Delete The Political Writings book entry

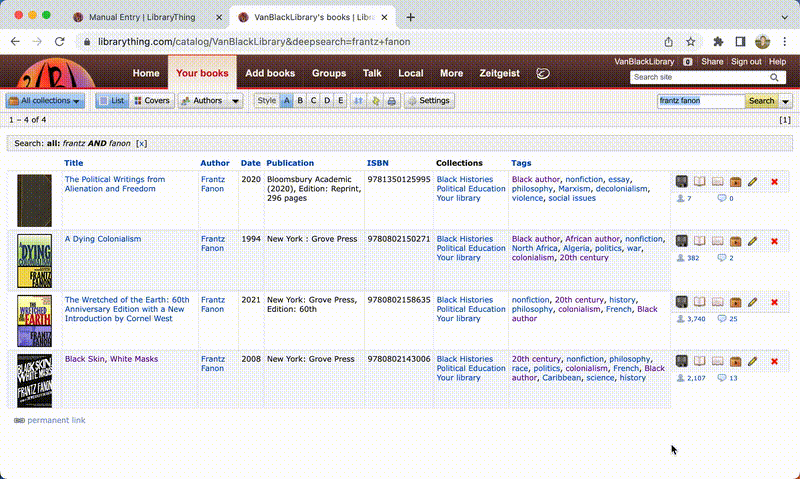tap(774, 182)
